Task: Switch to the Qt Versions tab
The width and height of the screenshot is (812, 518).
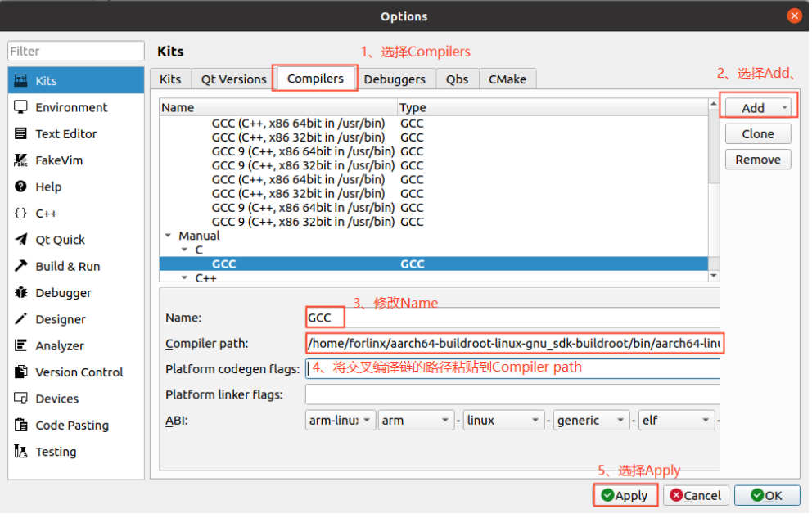Action: coord(233,79)
